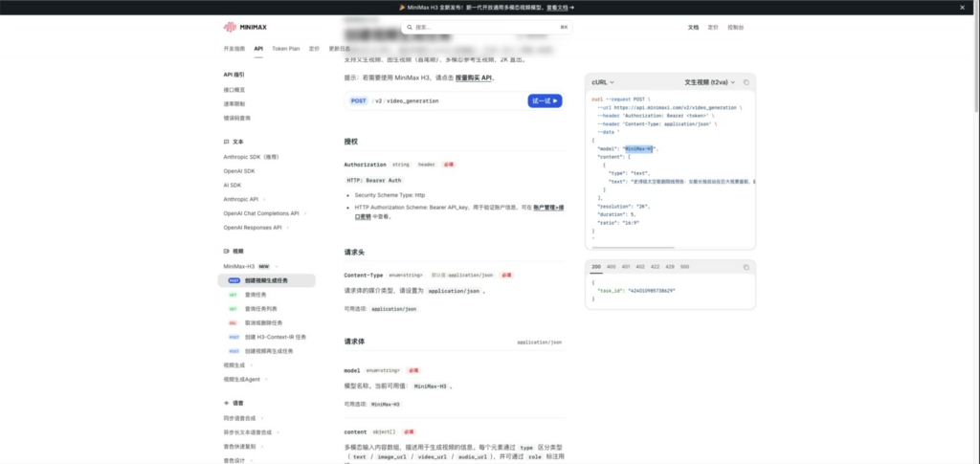Screen dimensions: 980x464
Task: Open 错误码查询 in the sidebar
Action: coord(237,118)
